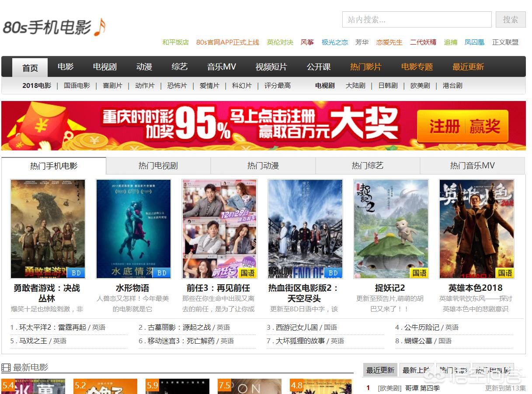Open 公开课 in the navigation bar
Image resolution: width=532 pixels, height=394 pixels.
tap(319, 67)
